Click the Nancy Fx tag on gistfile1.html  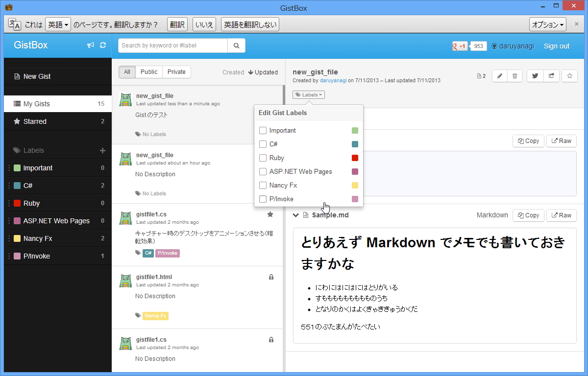[x=155, y=316]
